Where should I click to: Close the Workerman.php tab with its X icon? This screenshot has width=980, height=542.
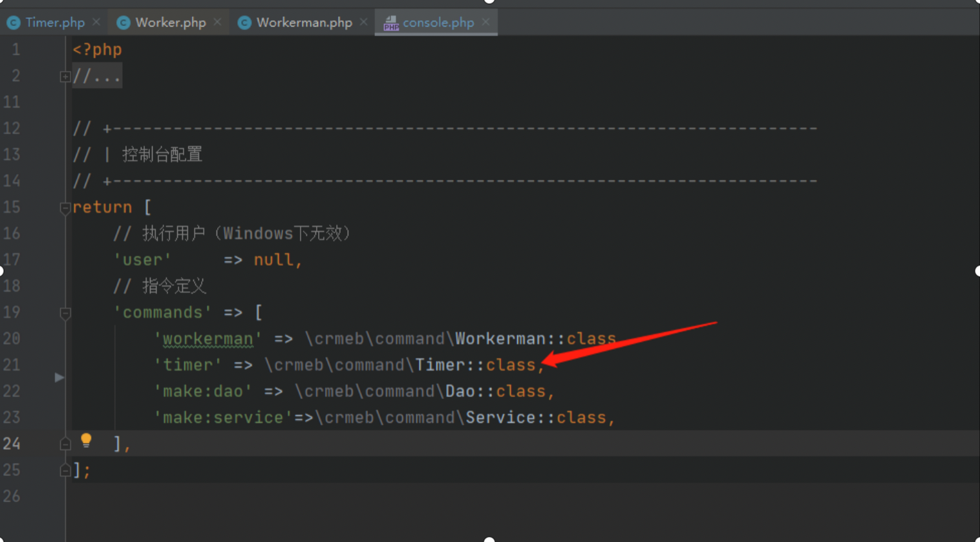(363, 21)
